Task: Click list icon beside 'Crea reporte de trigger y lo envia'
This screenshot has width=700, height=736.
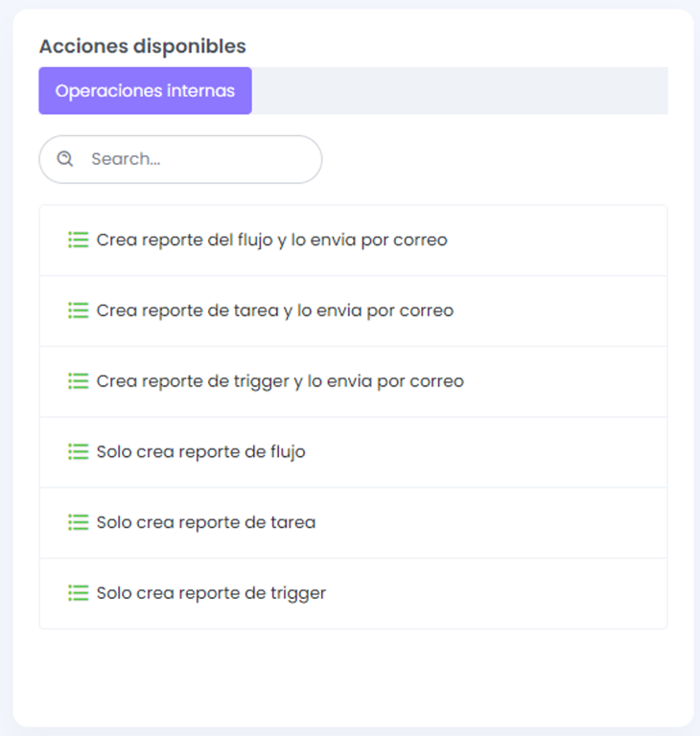Action: pyautogui.click(x=78, y=381)
